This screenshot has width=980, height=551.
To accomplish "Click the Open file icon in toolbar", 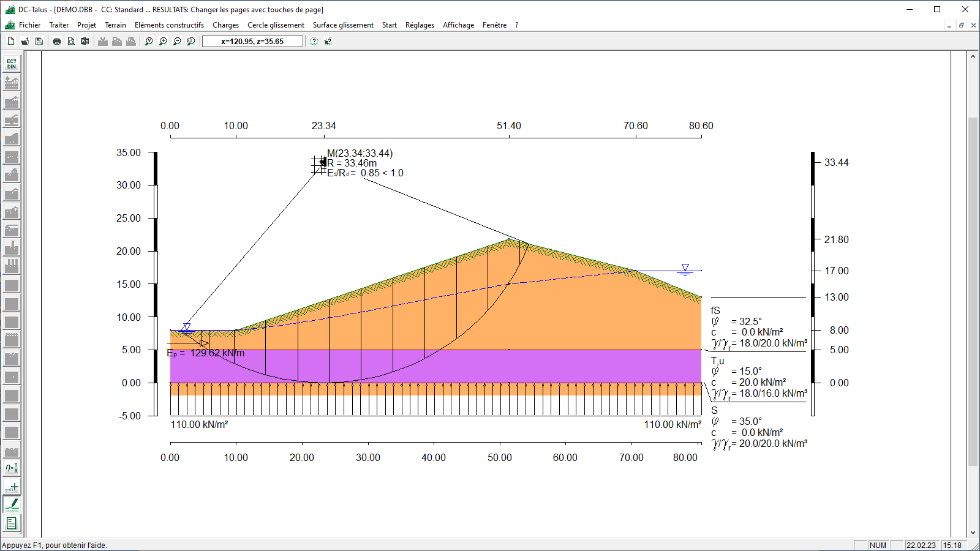I will (x=25, y=41).
